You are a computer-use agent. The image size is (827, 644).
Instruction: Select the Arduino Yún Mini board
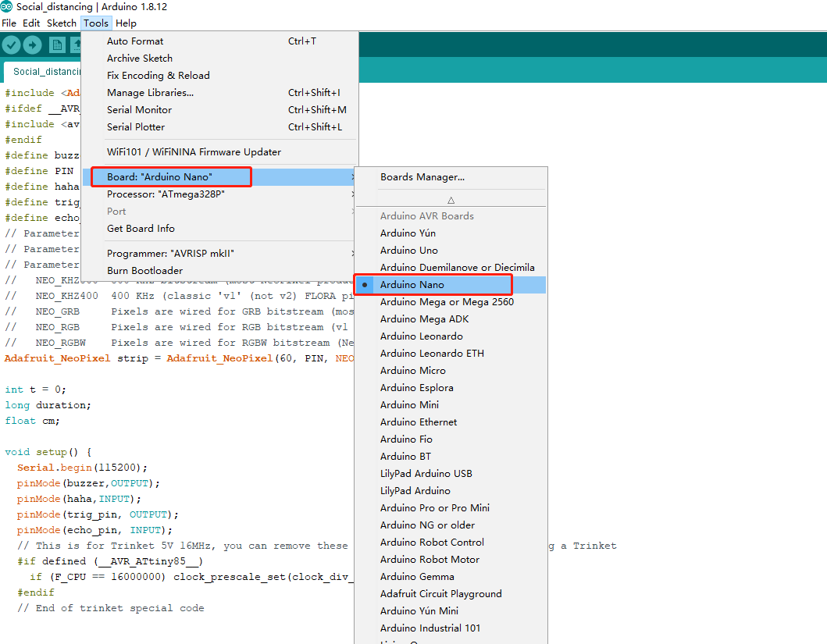pyautogui.click(x=451, y=610)
